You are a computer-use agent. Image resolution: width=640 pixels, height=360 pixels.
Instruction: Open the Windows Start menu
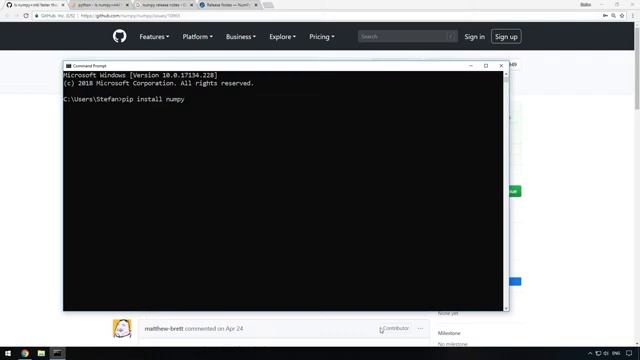pos(8,353)
